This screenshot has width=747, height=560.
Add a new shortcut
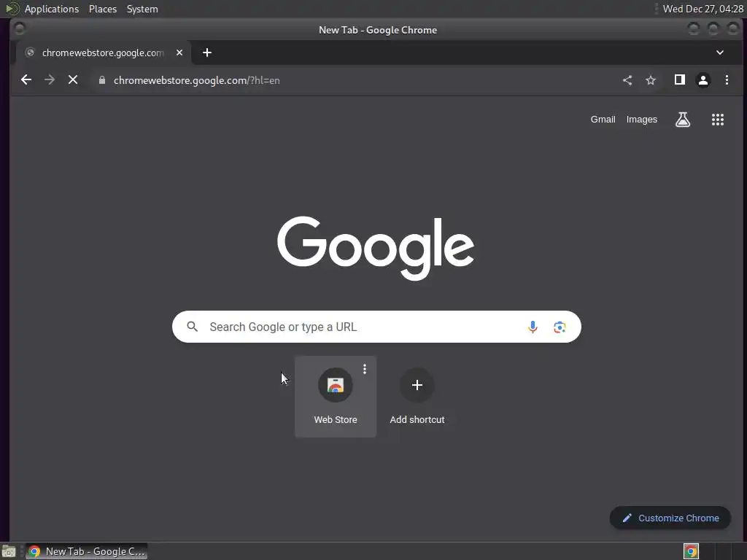point(417,396)
